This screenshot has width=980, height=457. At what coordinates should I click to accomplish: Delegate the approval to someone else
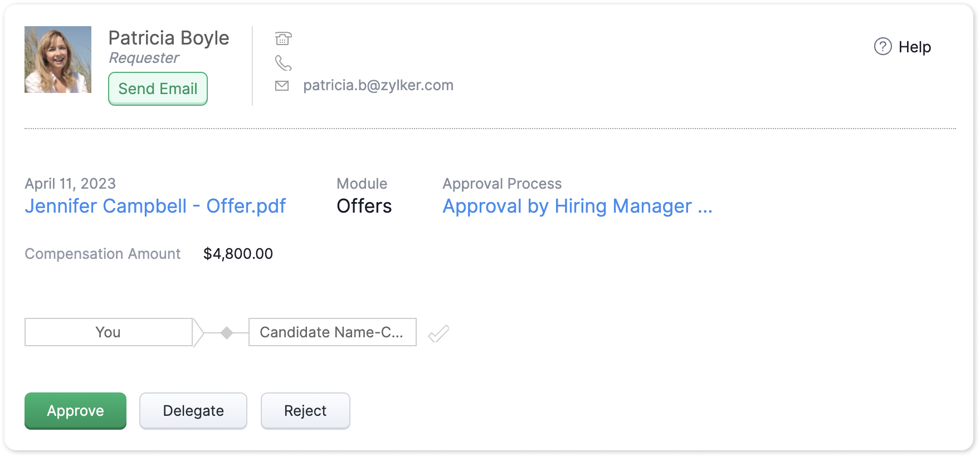tap(193, 411)
